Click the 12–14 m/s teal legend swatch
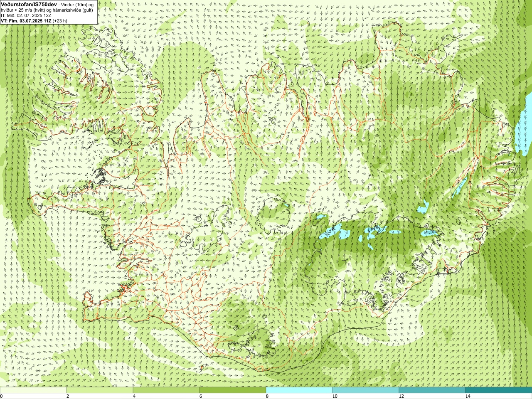532x399 pixels. [432, 390]
